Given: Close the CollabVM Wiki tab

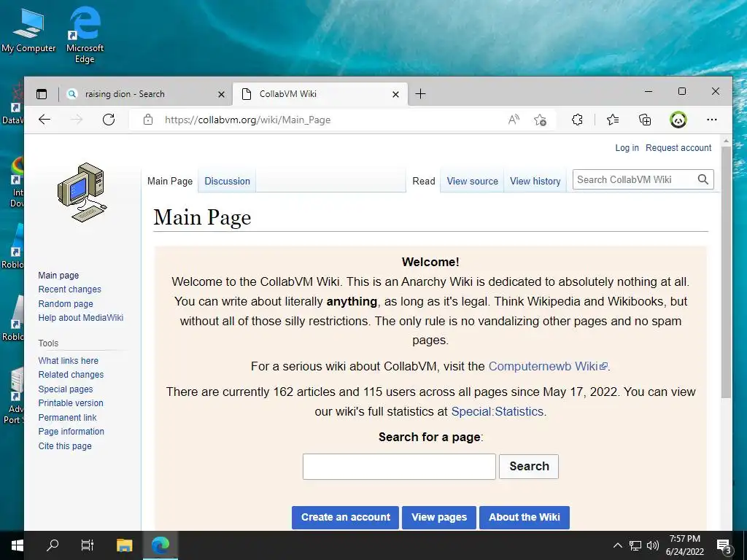Looking at the screenshot, I should (x=395, y=94).
